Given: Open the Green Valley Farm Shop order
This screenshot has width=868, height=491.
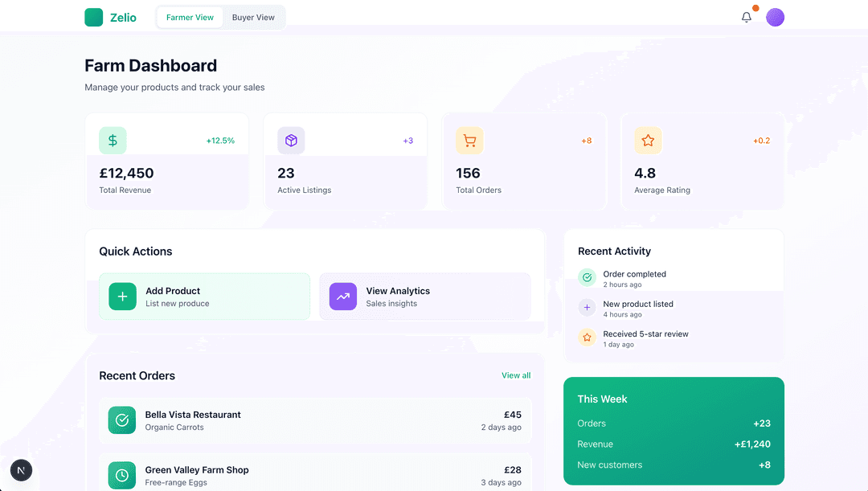Looking at the screenshot, I should coord(315,474).
